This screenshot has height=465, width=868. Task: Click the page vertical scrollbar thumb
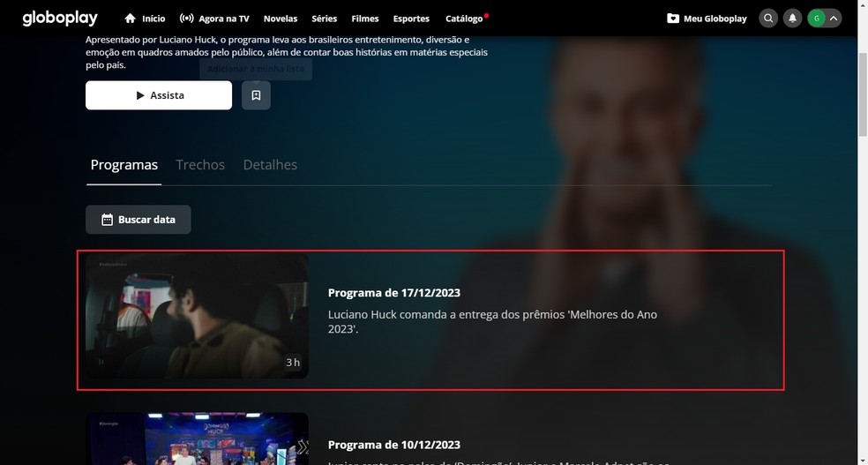[x=863, y=94]
